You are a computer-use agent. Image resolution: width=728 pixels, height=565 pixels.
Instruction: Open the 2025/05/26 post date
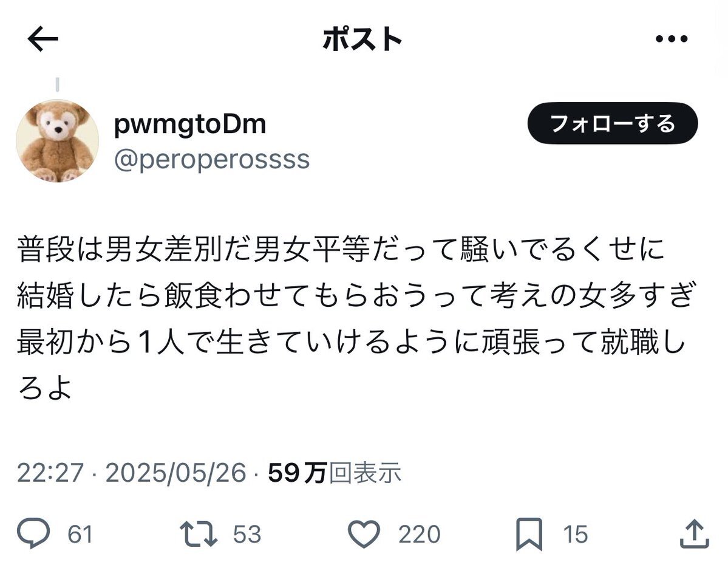(x=175, y=473)
